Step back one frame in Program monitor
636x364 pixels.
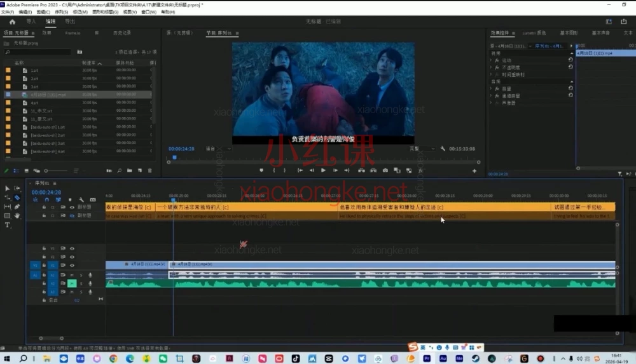pos(312,171)
